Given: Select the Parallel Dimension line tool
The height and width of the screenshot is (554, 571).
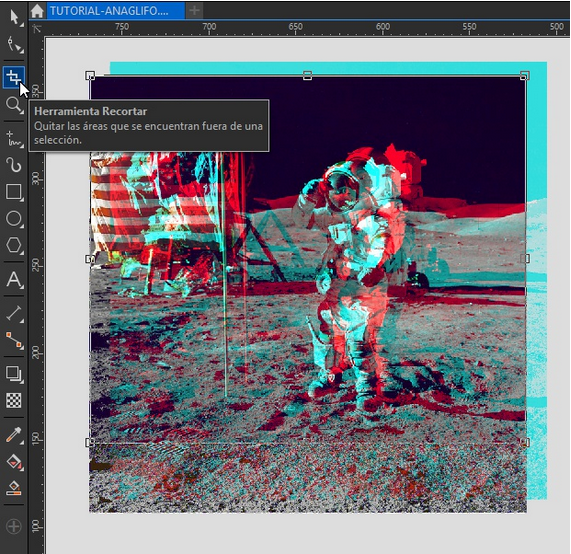Looking at the screenshot, I should [x=14, y=313].
